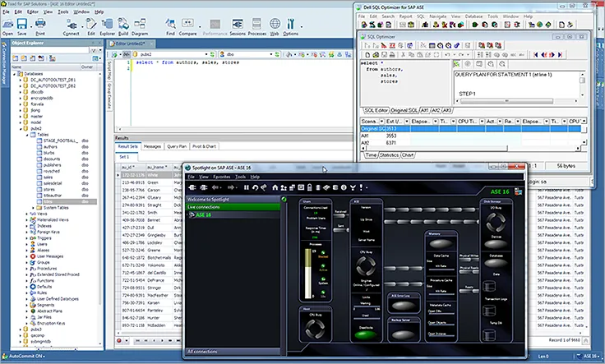Select the Statistics tab in SQL Optimizer
This screenshot has width=605, height=364.
[x=388, y=154]
